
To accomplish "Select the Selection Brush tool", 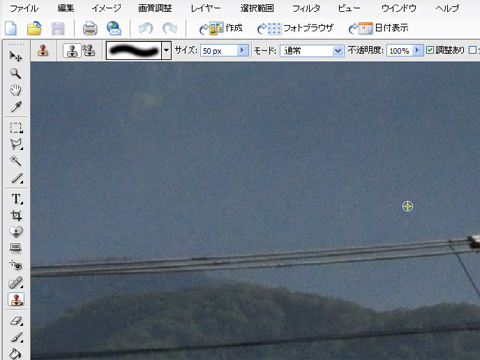I will coord(17,178).
